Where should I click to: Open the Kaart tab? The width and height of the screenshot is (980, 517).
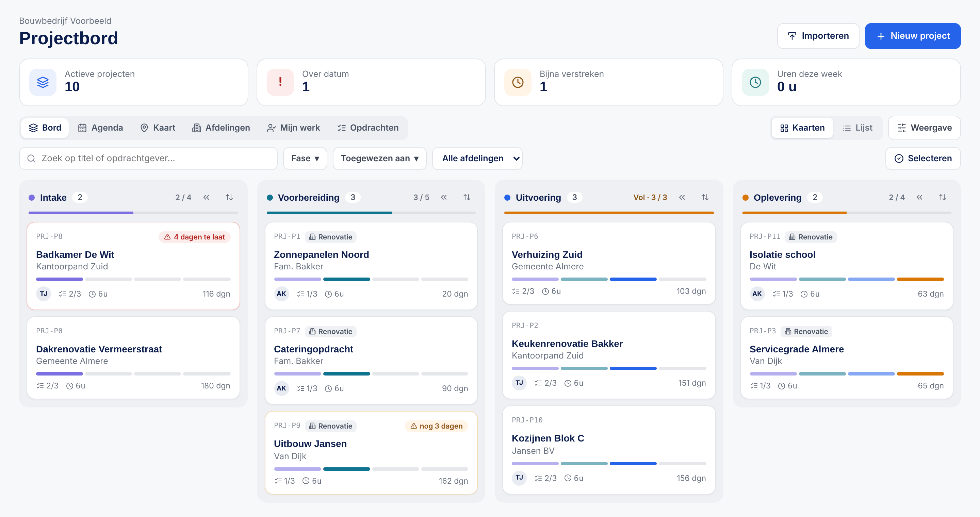pyautogui.click(x=158, y=128)
